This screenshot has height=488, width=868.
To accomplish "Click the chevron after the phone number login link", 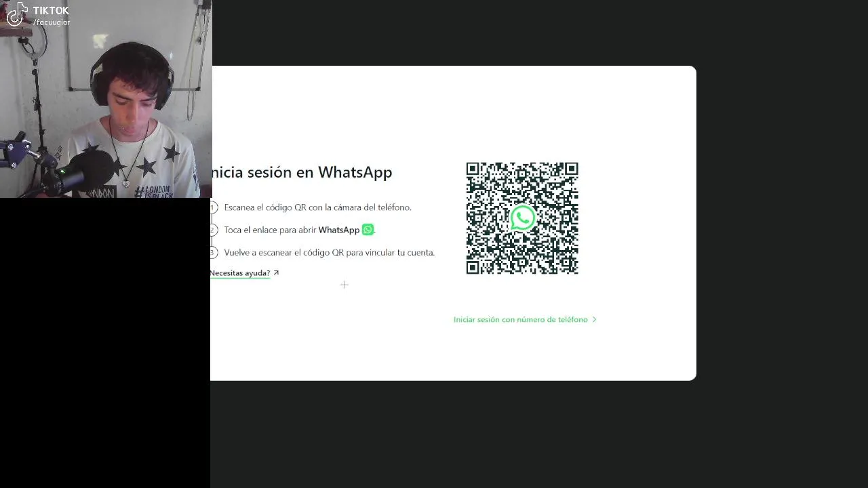I will coord(594,319).
